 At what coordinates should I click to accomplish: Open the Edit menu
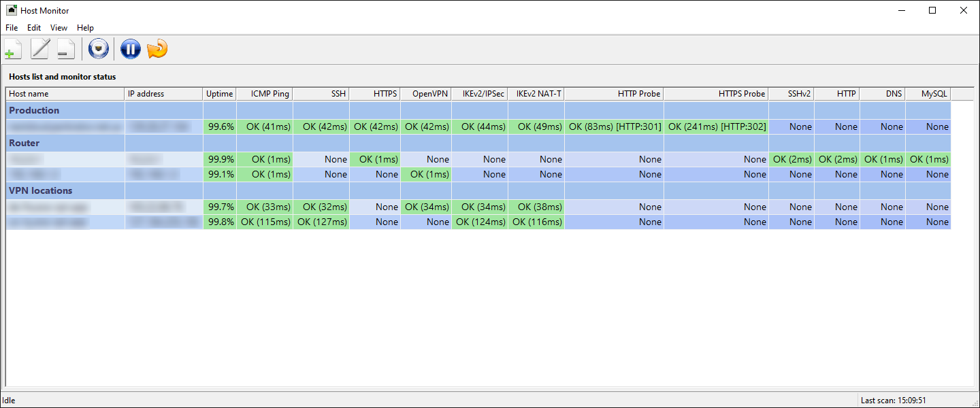(34, 28)
